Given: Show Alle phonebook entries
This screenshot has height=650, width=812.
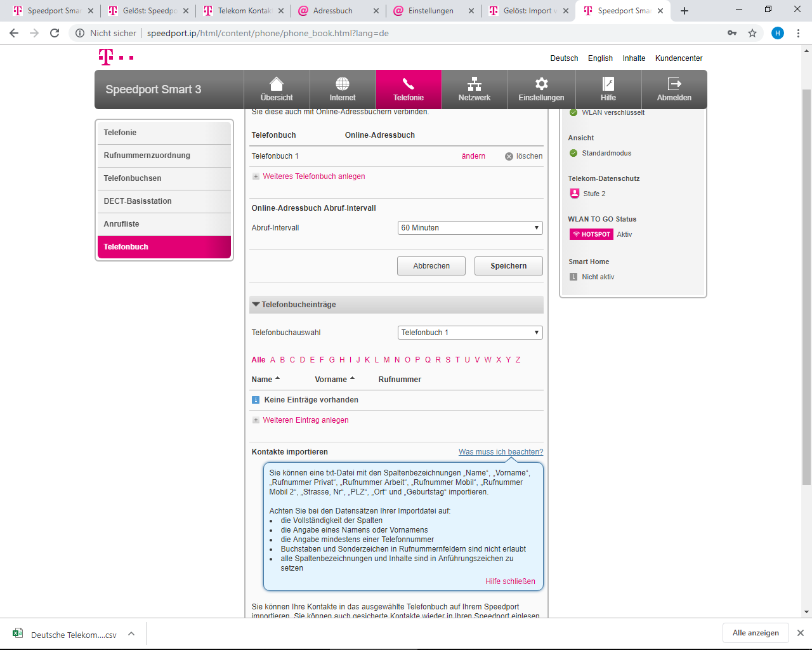Looking at the screenshot, I should pos(258,360).
